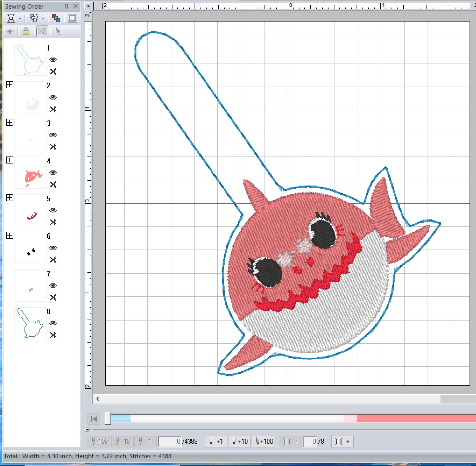
Task: Click the padlock lock icon
Action: (26, 31)
